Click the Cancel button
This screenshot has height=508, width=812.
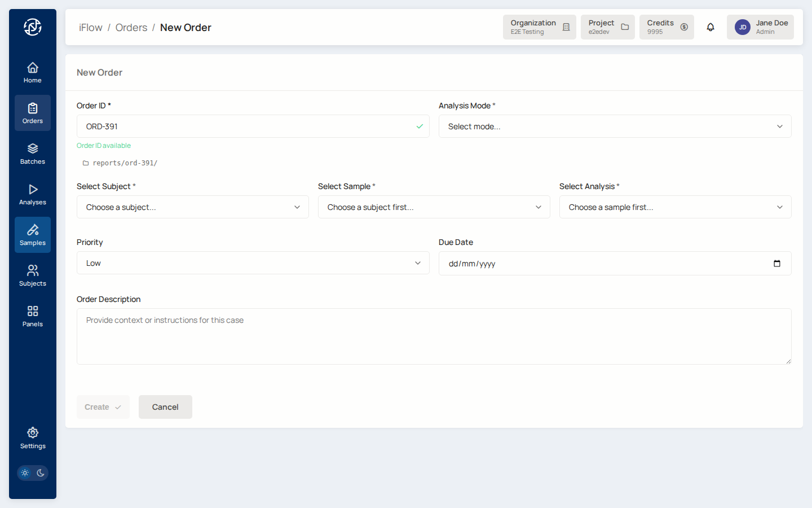(x=165, y=407)
